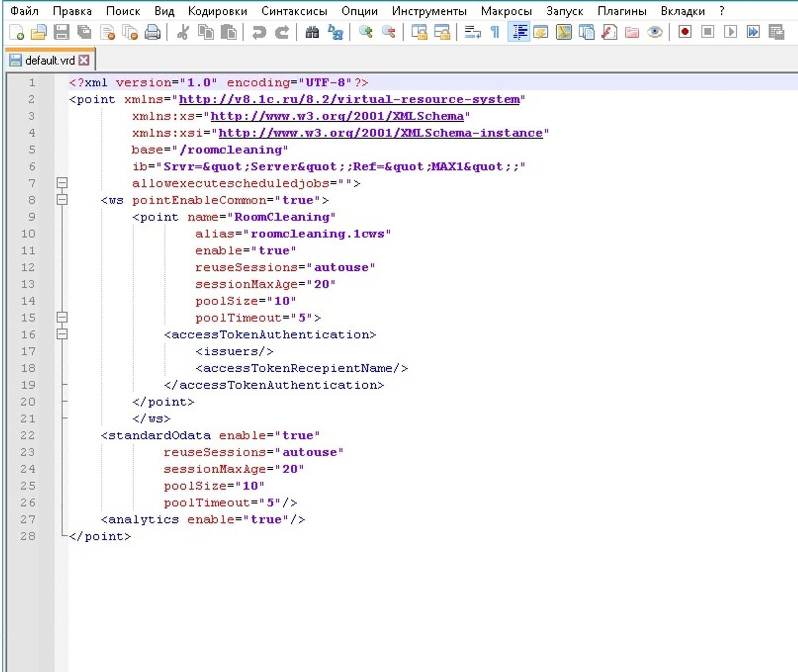Image resolution: width=798 pixels, height=672 pixels.
Task: Click the Save file floppy icon
Action: coord(61,32)
